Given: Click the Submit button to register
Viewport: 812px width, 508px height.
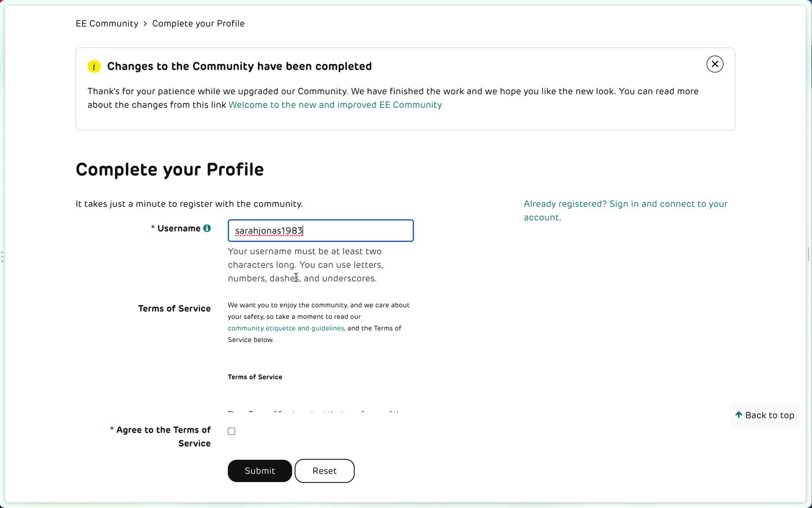Looking at the screenshot, I should coord(260,471).
